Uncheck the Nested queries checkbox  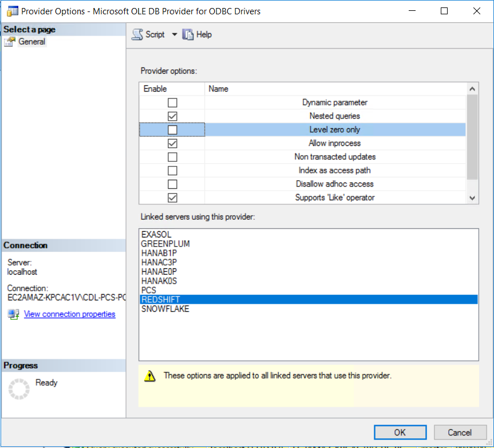172,116
